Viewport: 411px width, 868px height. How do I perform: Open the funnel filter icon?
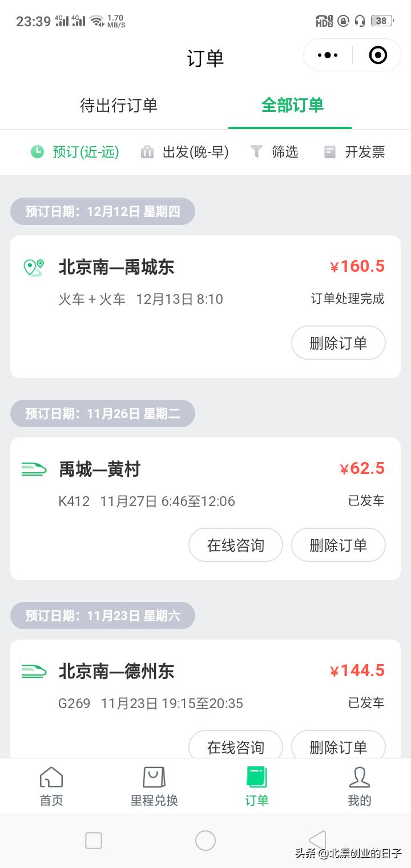coord(257,152)
